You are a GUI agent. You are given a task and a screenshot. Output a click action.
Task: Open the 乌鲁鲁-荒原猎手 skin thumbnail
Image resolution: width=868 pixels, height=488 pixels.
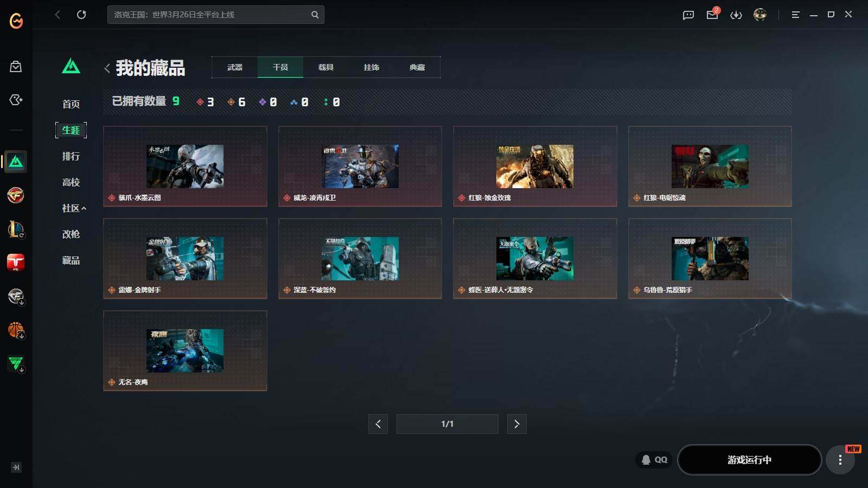tap(710, 259)
